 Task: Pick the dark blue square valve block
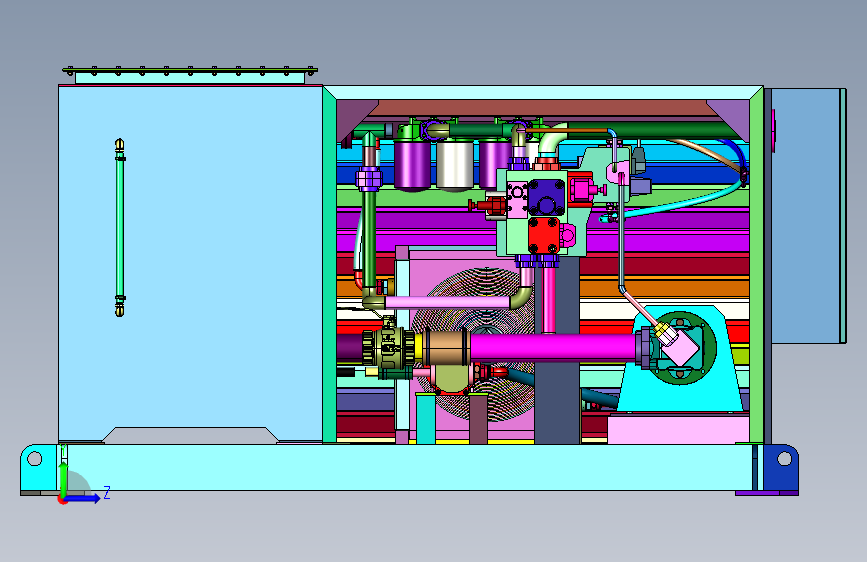pyautogui.click(x=546, y=197)
